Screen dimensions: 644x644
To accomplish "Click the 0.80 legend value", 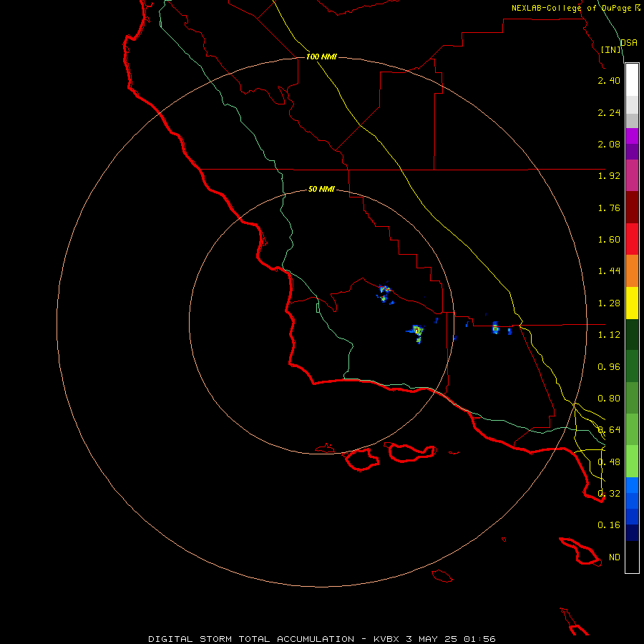I will [609, 399].
